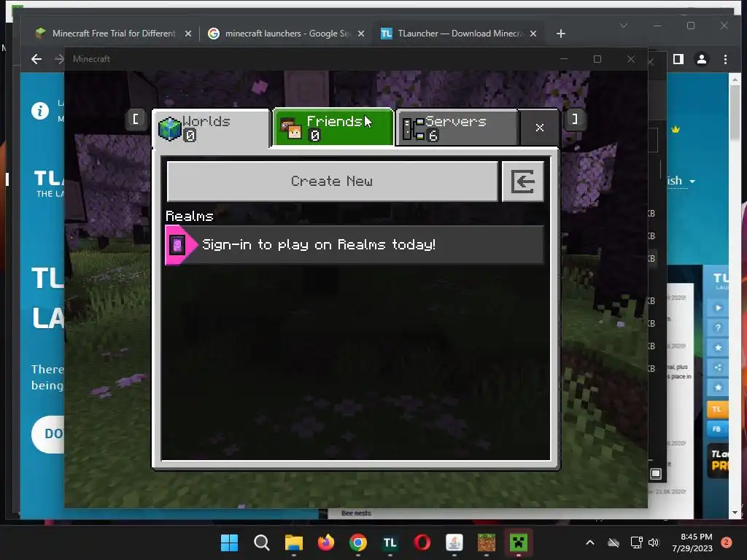The width and height of the screenshot is (747, 560).
Task: Open Chrome three-dot menu
Action: coord(725,59)
